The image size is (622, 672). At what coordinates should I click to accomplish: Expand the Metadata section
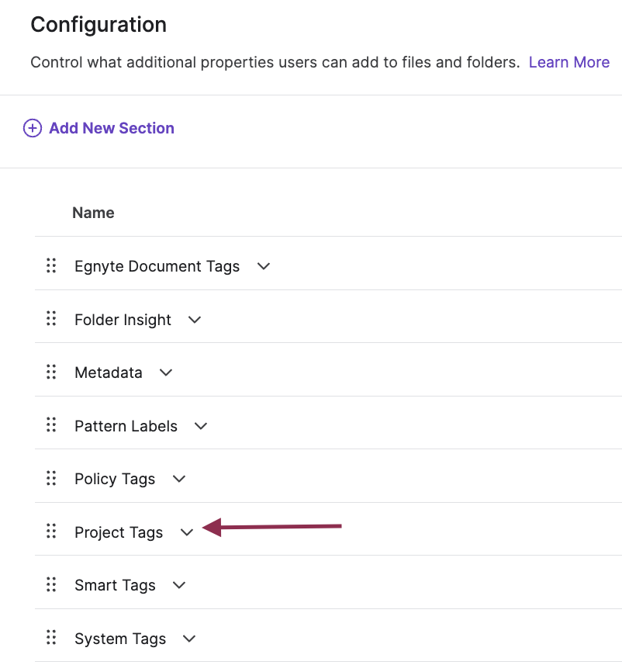pyautogui.click(x=165, y=372)
